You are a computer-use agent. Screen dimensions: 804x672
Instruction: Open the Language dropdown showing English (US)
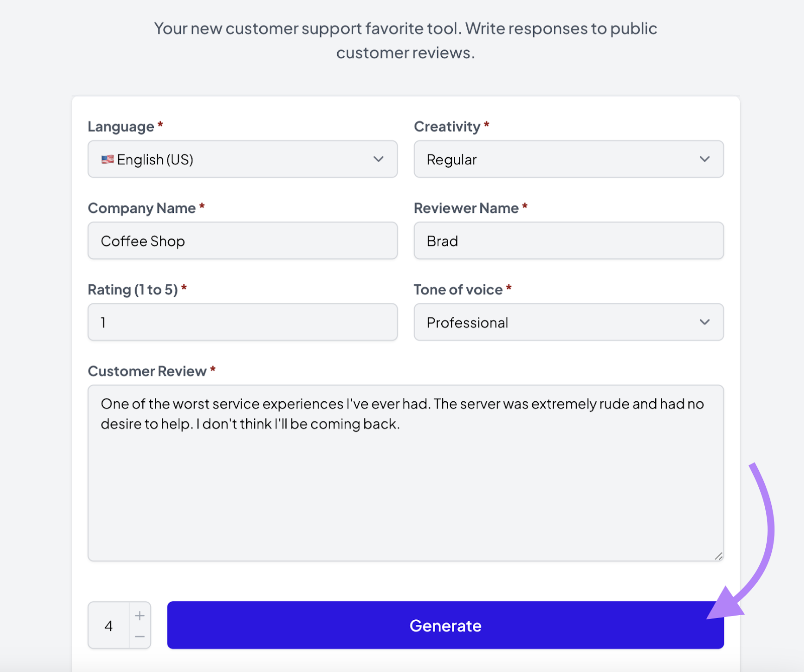(242, 159)
